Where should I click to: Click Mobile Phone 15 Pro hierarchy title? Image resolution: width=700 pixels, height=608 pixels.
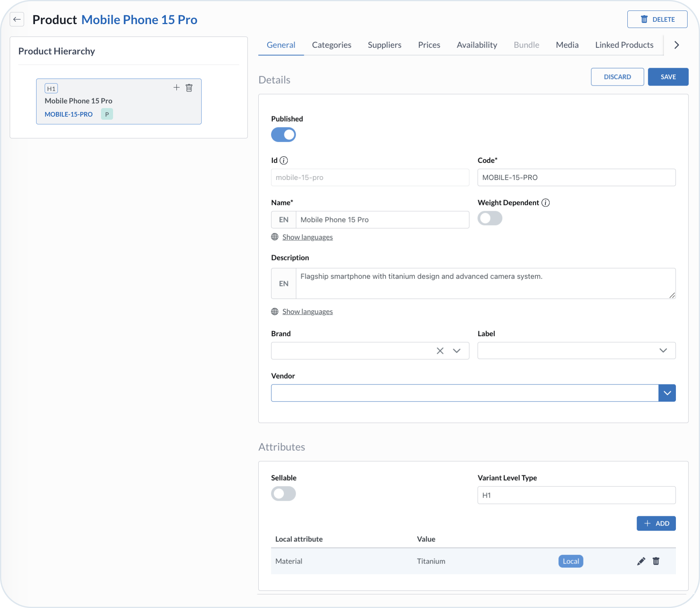click(78, 101)
